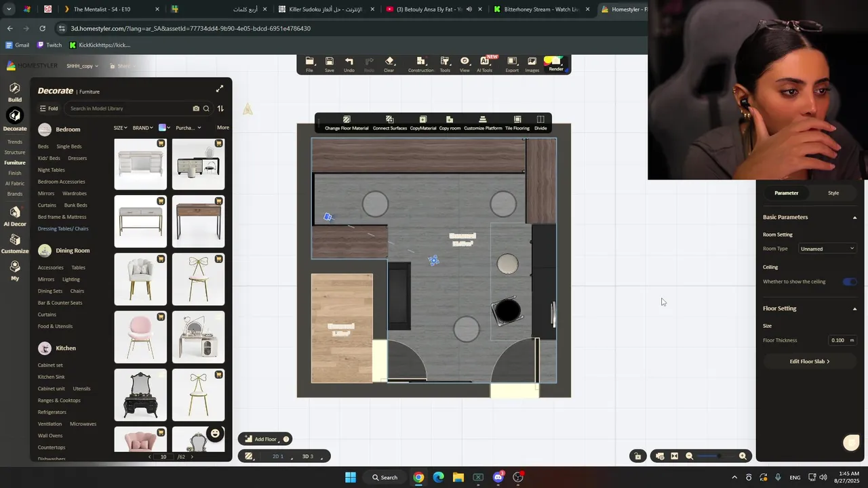This screenshot has height=488, width=868.
Task: Expand the catalog panel to fullscreen
Action: [220, 89]
